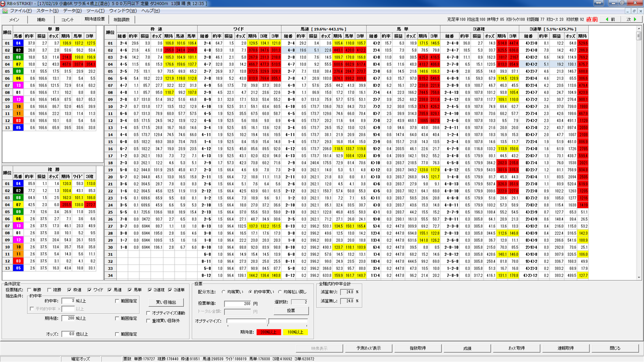This screenshot has height=362, width=644.
Task: Click the red 200%以上 legend swatch
Action: coord(269,332)
